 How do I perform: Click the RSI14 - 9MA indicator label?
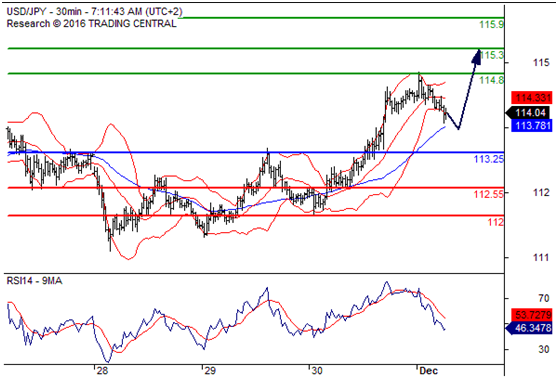point(34,281)
